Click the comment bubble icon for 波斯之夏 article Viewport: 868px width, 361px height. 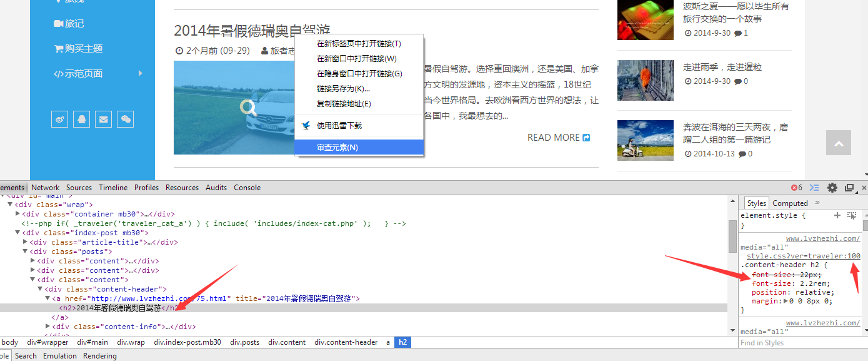coord(738,33)
